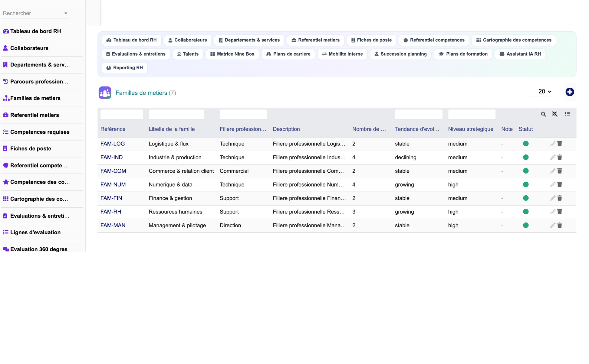
Task: Click the green status dot for FAM-MAN
Action: [x=526, y=225]
